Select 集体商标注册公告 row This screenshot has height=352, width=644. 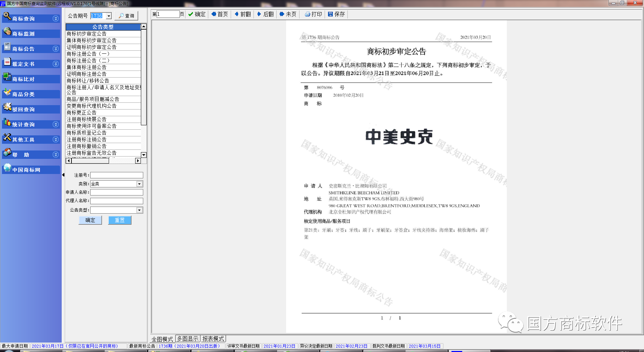[103, 67]
